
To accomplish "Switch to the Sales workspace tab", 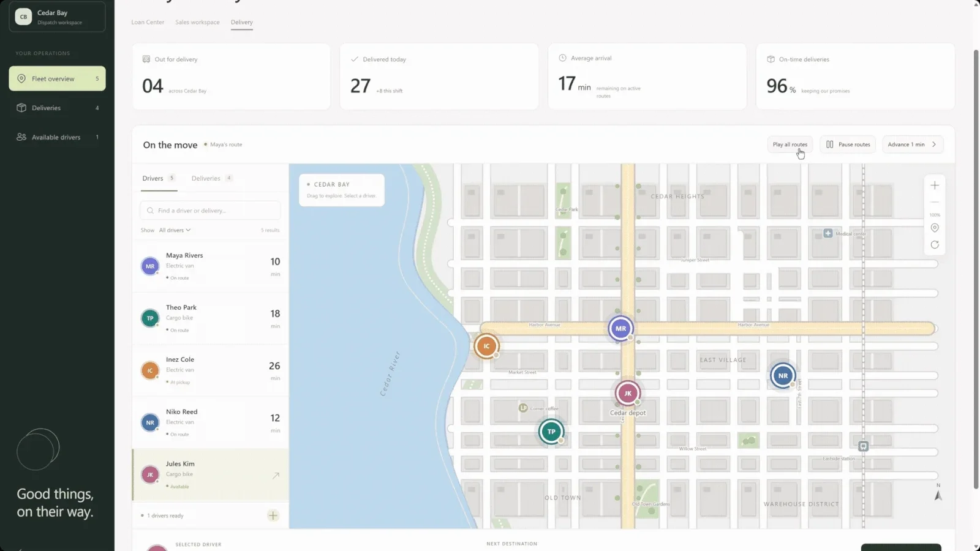I will click(197, 22).
